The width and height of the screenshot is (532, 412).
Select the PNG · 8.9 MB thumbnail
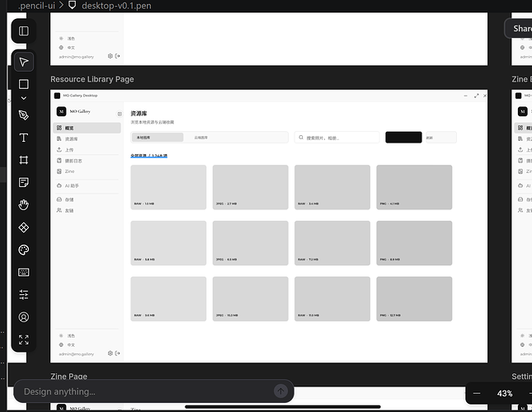[414, 243]
